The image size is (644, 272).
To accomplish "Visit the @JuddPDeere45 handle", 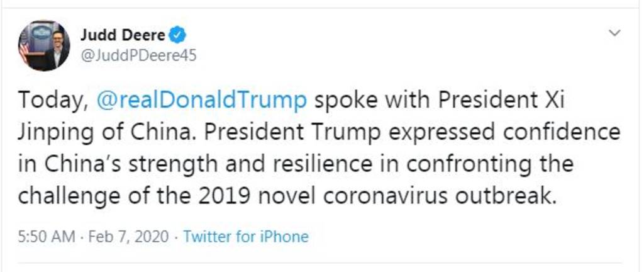I will click(138, 55).
